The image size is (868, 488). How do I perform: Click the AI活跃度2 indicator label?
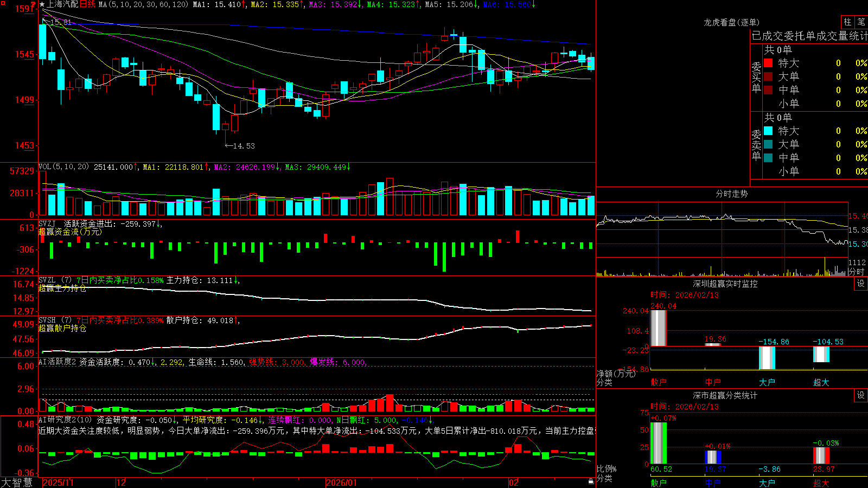58,362
